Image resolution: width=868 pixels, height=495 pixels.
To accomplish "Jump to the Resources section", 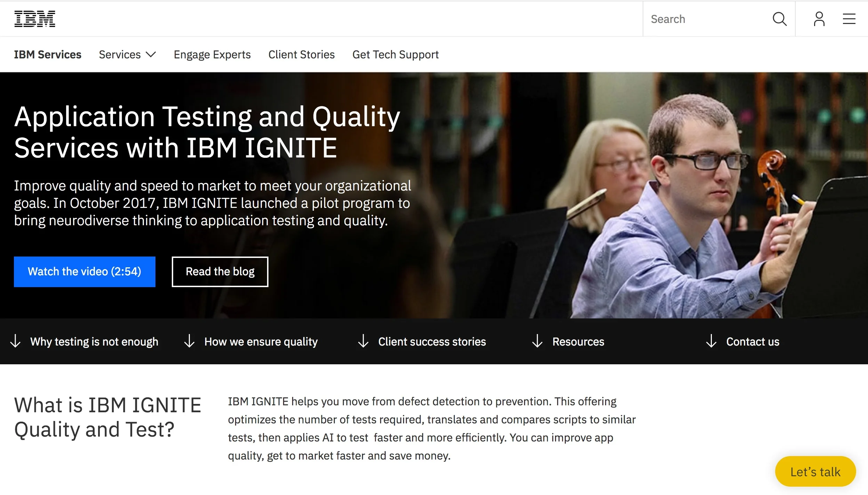I will [x=578, y=342].
